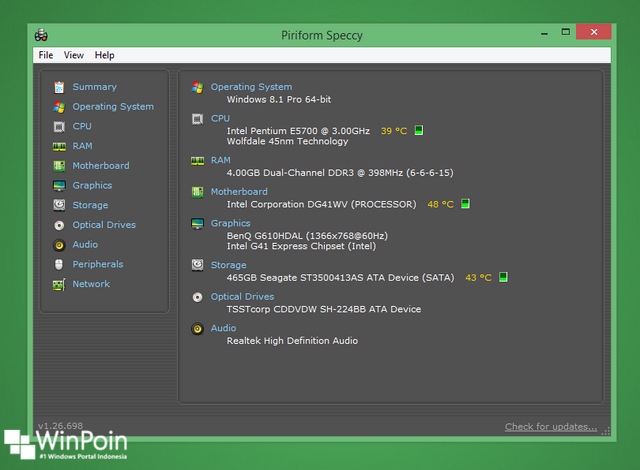Click the RAM icon in summary panel
Screen dimensions: 640x470
[198, 161]
